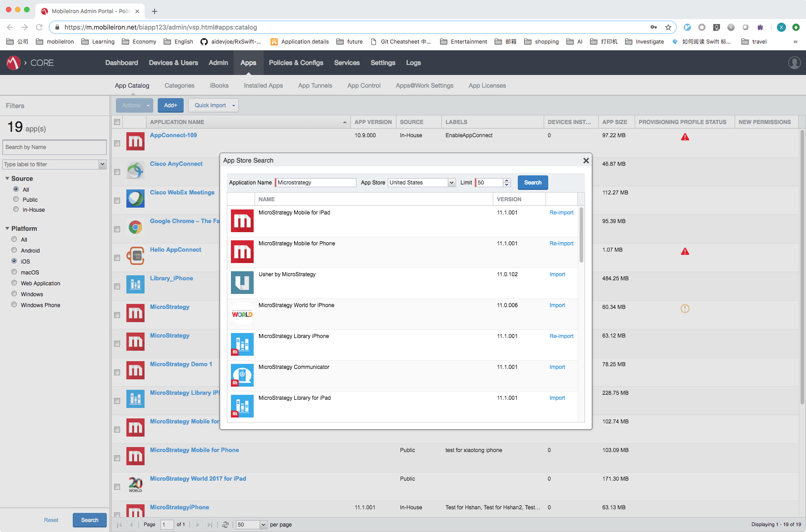Select the In-House source radio button
The width and height of the screenshot is (806, 532).
coord(16,209)
